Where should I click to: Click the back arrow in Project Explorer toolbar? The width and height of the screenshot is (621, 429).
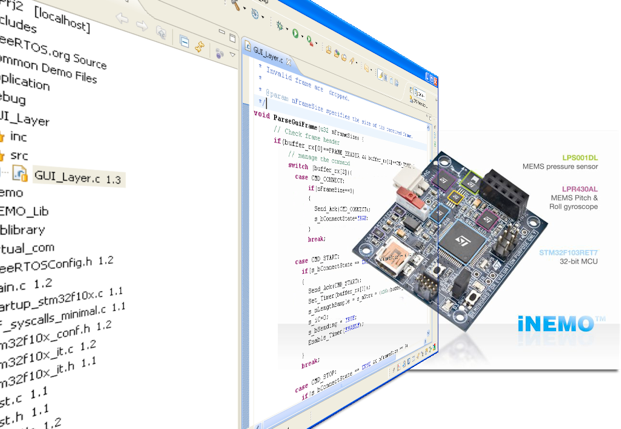click(122, 18)
